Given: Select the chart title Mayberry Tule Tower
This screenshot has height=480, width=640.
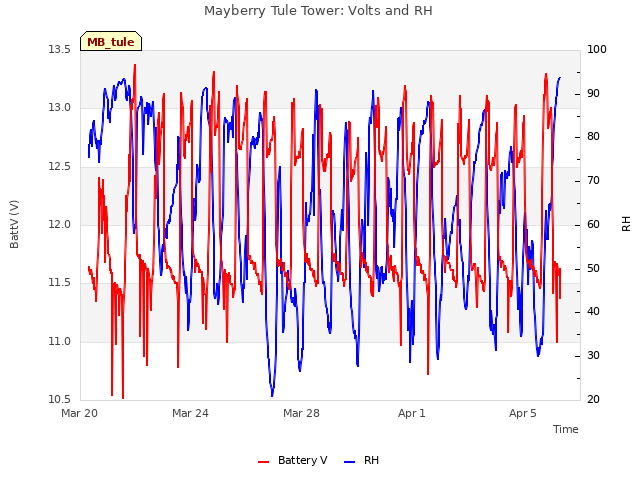Looking at the screenshot, I should tap(318, 11).
